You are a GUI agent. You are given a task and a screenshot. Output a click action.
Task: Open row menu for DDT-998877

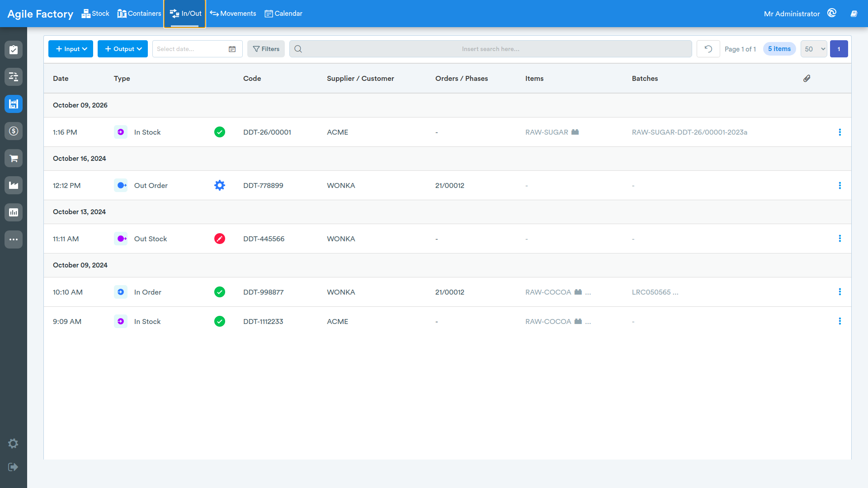(x=840, y=292)
